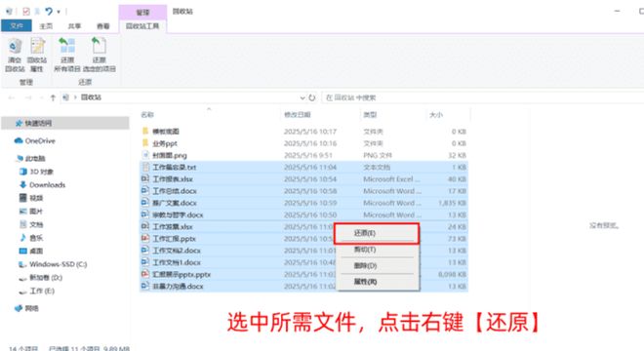Click the txt file icon dated 11:04

point(145,167)
